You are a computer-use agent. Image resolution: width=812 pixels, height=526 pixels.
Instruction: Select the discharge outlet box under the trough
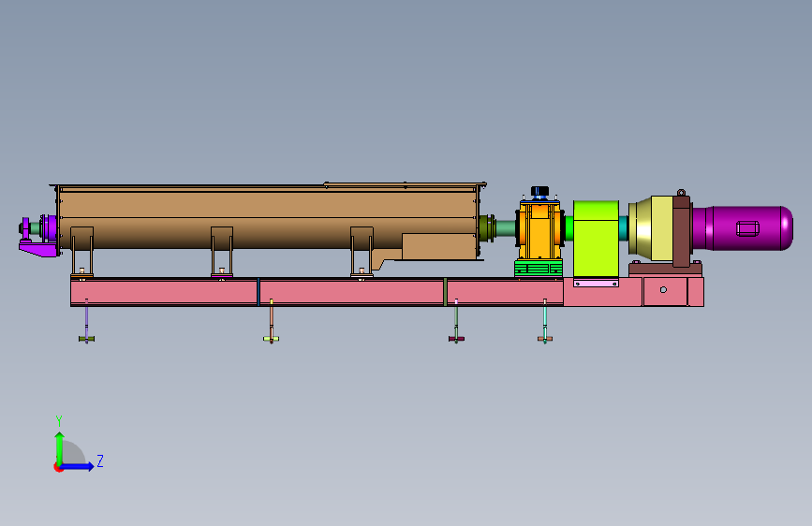pyautogui.click(x=438, y=246)
